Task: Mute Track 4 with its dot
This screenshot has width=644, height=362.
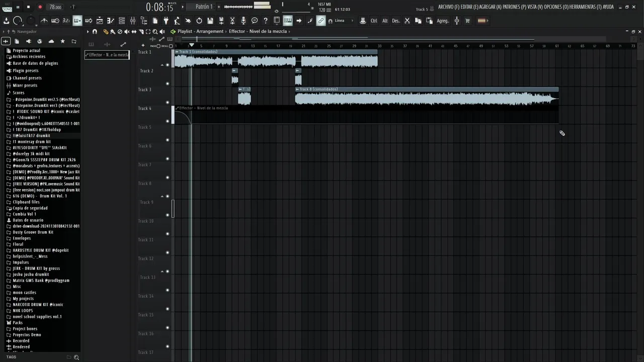Action: [x=168, y=121]
